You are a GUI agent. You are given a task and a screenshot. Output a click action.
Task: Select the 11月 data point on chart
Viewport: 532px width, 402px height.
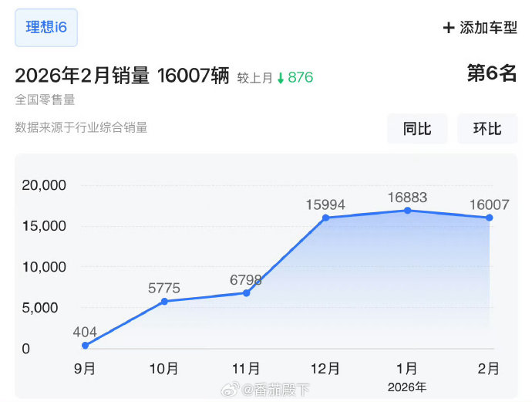tap(247, 293)
